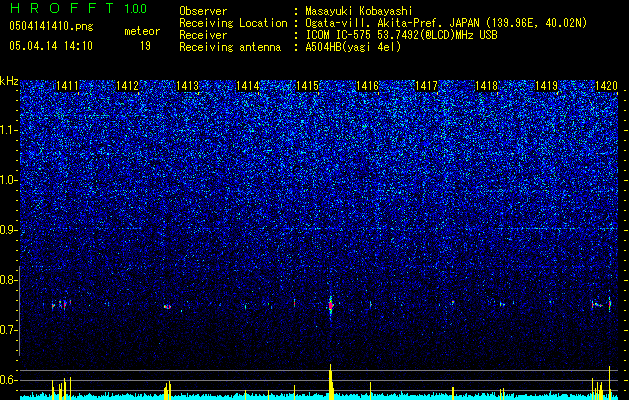Click the 1417 time marker
The width and height of the screenshot is (629, 400).
pos(426,86)
